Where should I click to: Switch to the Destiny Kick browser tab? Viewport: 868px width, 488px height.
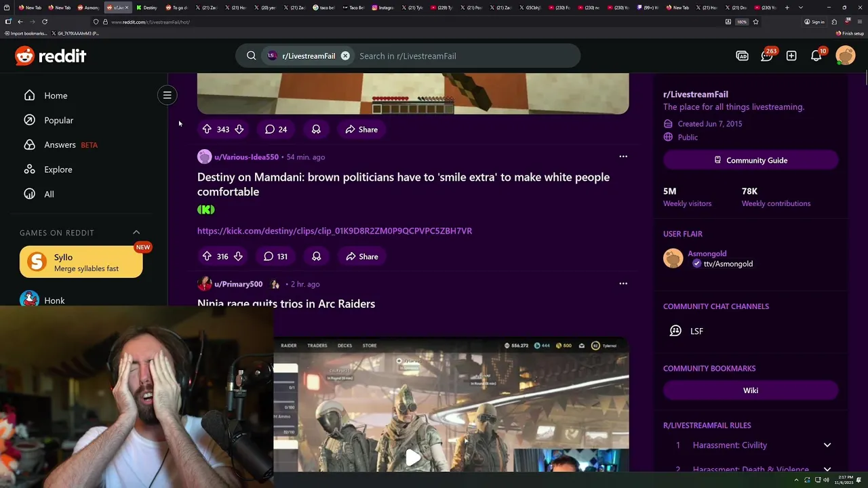(146, 7)
